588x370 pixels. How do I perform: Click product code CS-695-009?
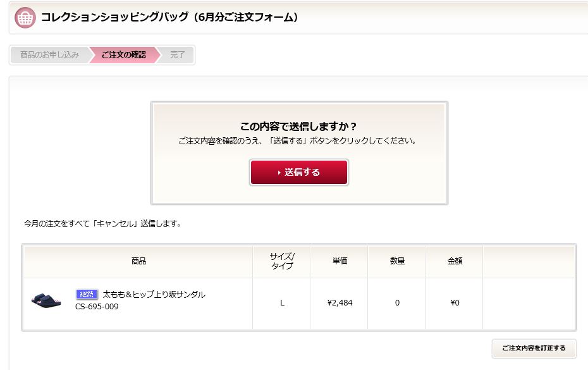pyautogui.click(x=97, y=307)
